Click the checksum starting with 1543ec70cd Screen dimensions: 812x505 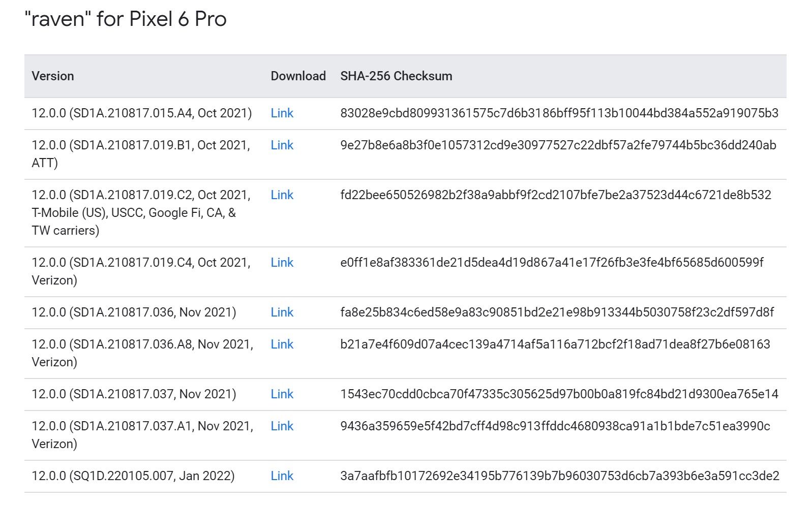[x=559, y=394]
